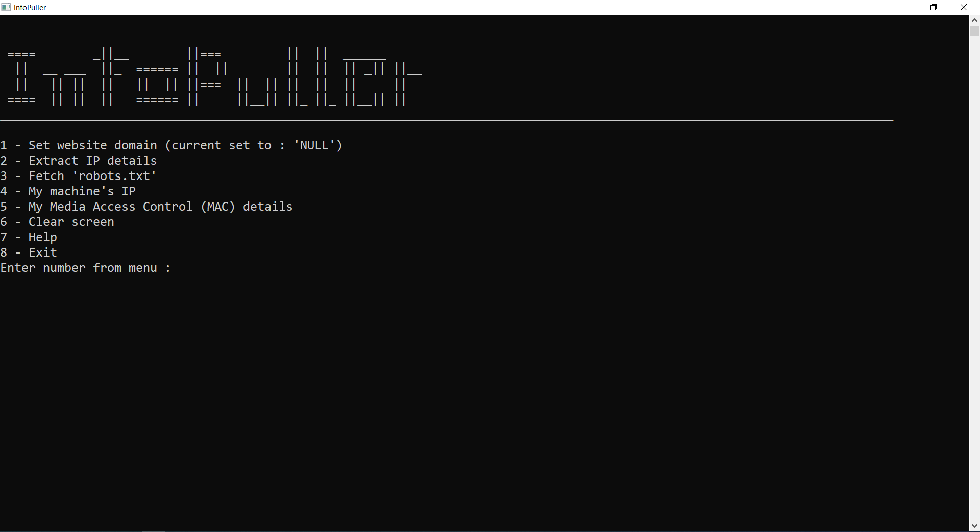The height and width of the screenshot is (532, 980).
Task: Click 'Set website domain' menu line
Action: pos(171,145)
